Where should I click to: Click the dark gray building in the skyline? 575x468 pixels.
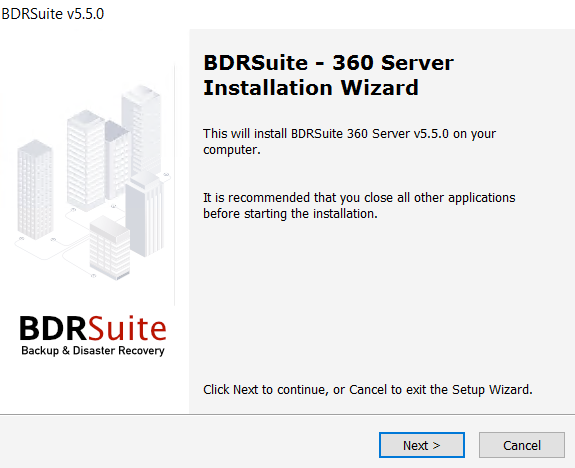[117, 160]
